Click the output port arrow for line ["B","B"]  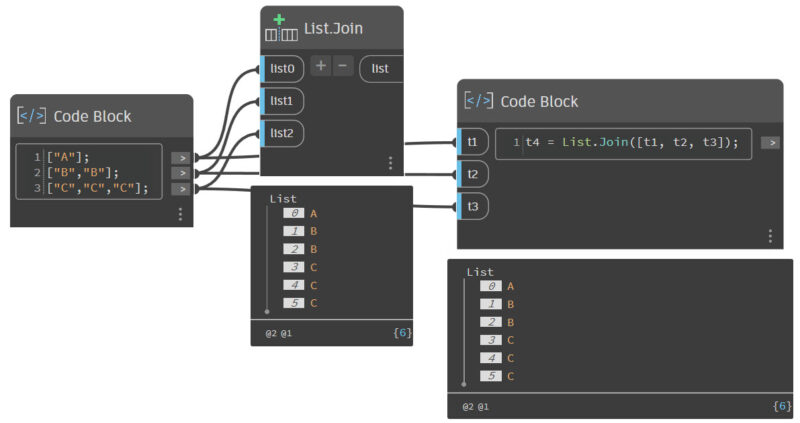click(x=181, y=173)
